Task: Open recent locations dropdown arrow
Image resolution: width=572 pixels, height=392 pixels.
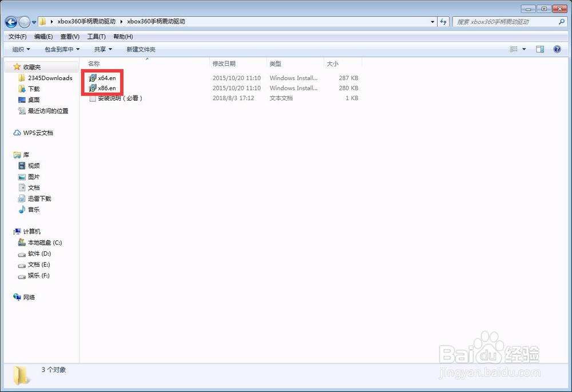Action: [34, 22]
